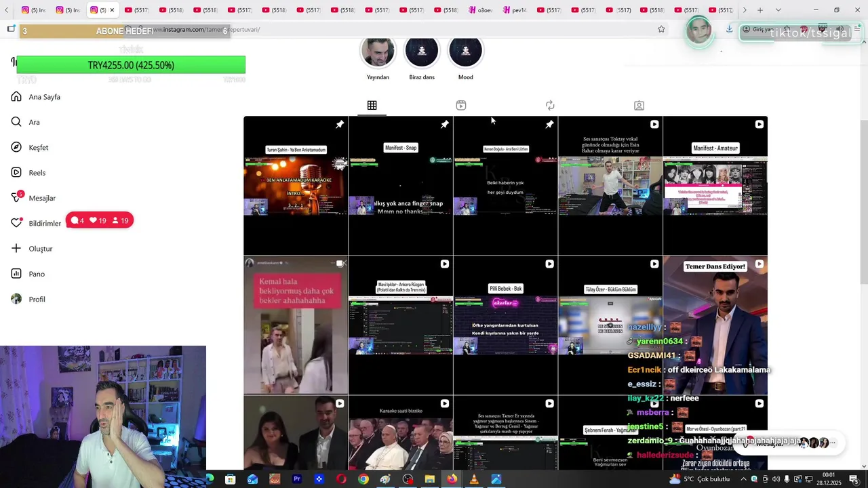Open Google Chrome from taskbar
Screen dimensions: 868x488
(363, 479)
